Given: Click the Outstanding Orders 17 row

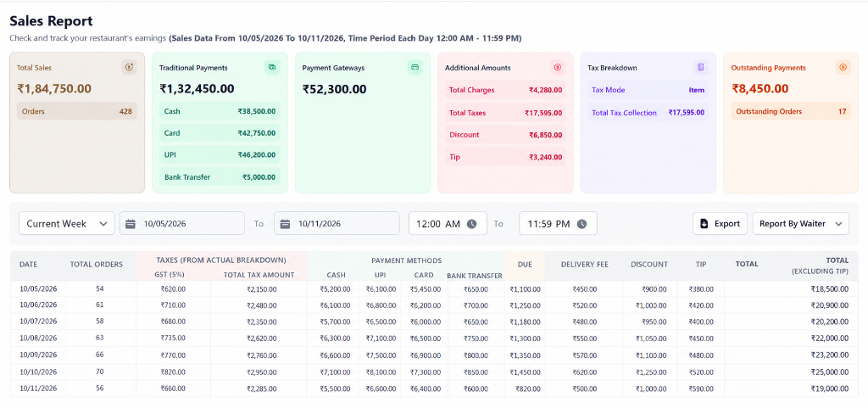Looking at the screenshot, I should [791, 111].
